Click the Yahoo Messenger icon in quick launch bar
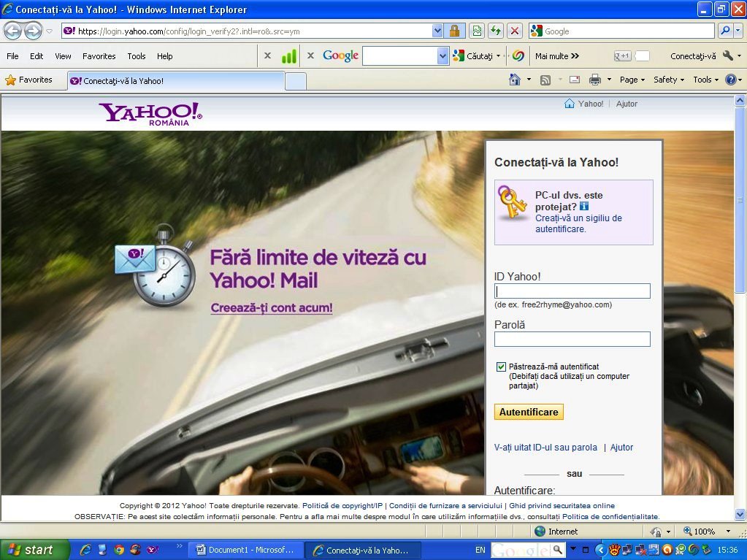 point(153,550)
